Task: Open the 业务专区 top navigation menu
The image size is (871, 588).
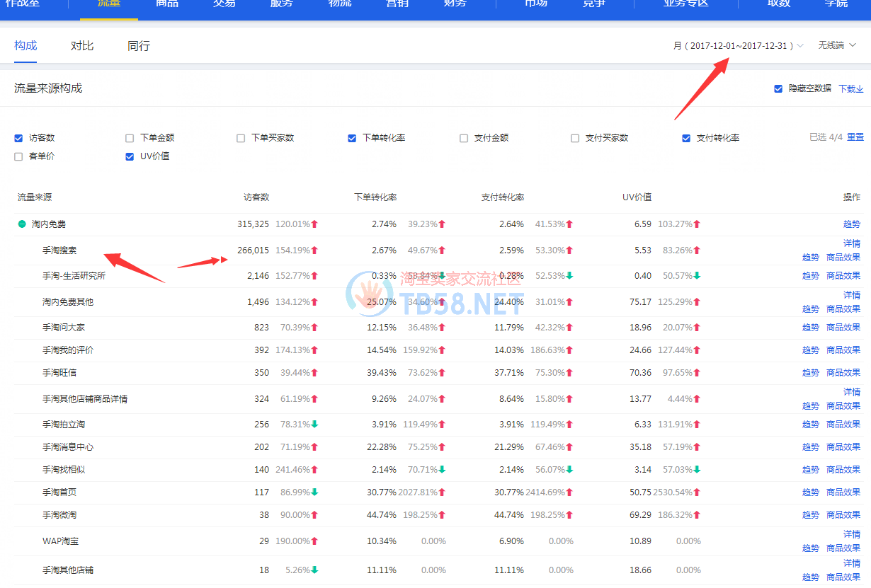Action: [686, 4]
